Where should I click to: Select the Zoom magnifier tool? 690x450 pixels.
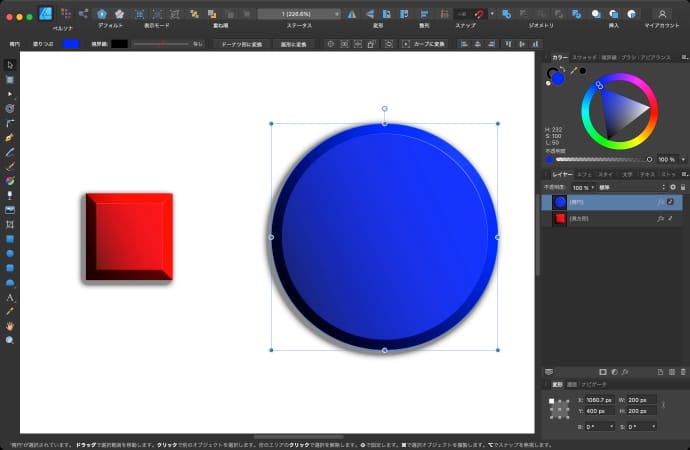point(10,340)
